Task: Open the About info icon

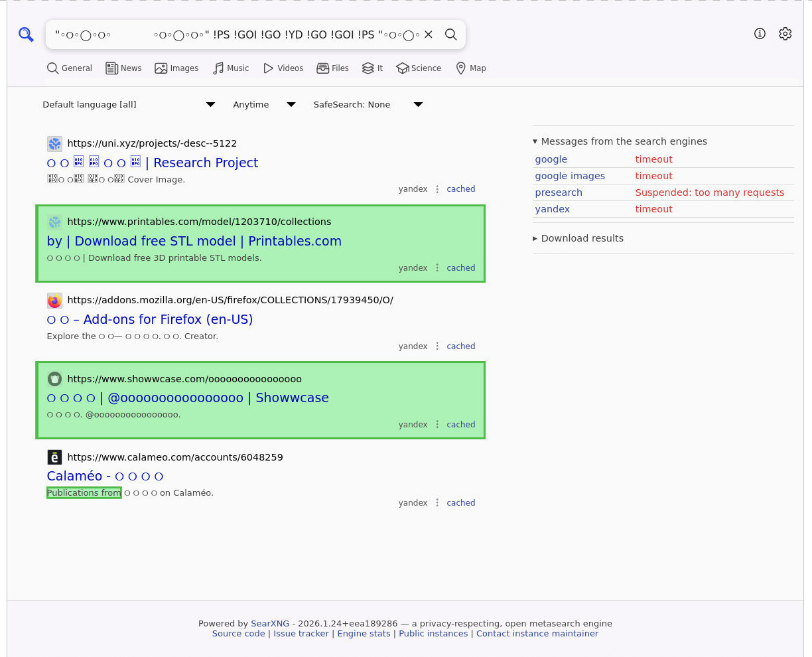Action: [760, 34]
